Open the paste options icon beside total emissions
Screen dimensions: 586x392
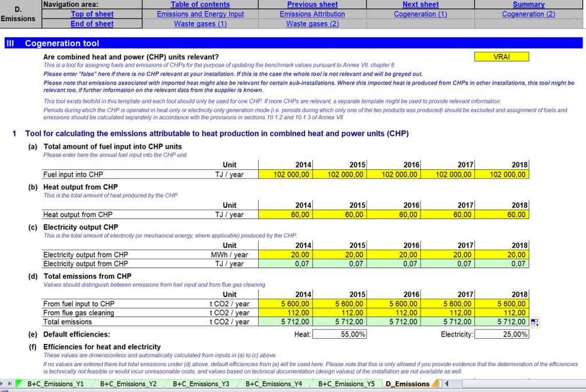tap(535, 323)
